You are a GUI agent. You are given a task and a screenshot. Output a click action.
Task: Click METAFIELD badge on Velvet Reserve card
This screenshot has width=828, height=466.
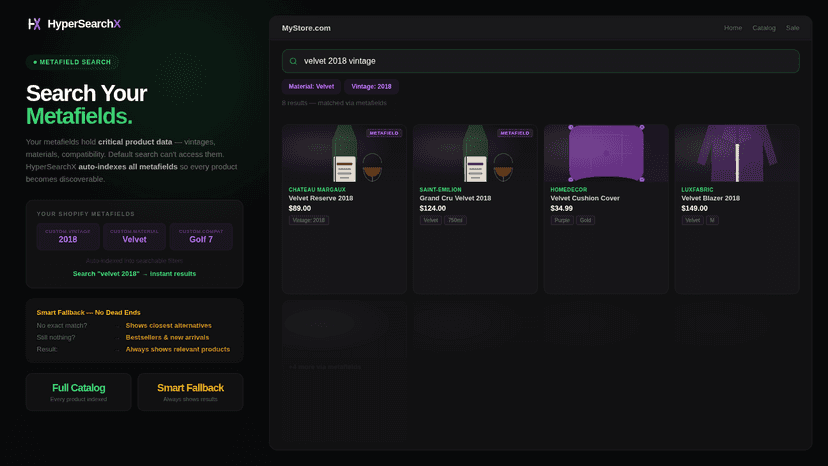click(x=384, y=133)
